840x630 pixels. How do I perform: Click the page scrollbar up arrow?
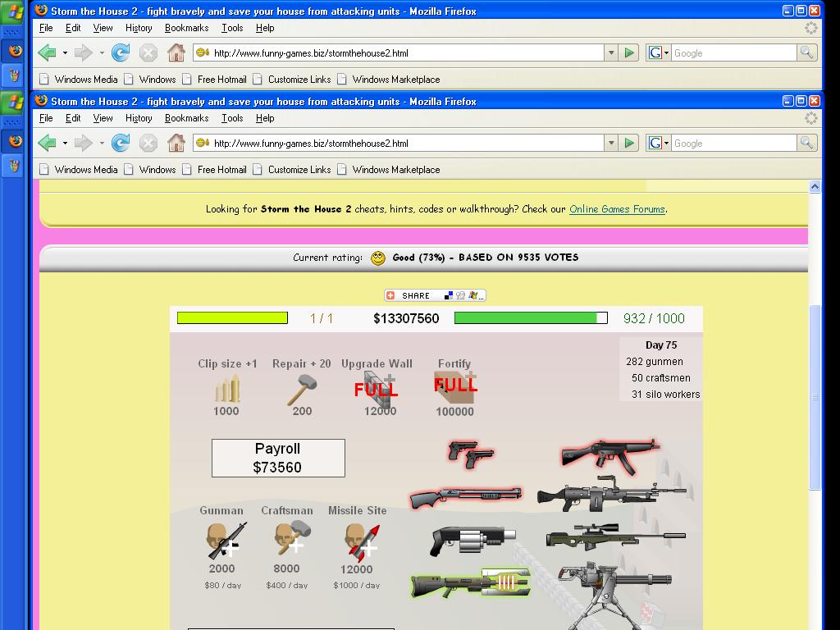[815, 187]
